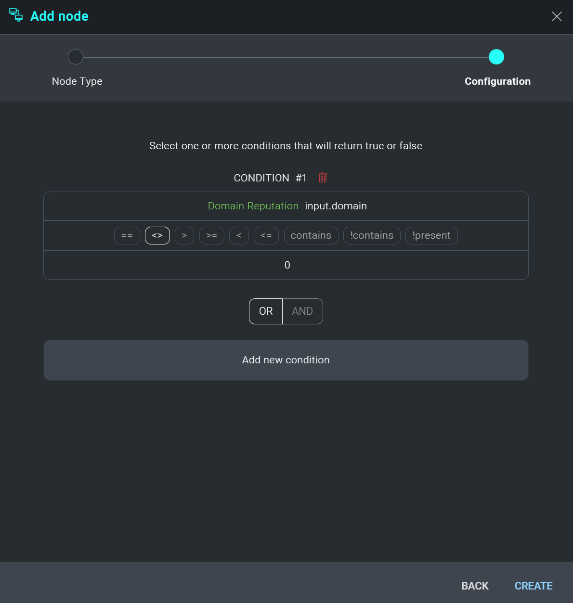573x603 pixels.
Task: Click the Configuration step circle
Action: 496,57
